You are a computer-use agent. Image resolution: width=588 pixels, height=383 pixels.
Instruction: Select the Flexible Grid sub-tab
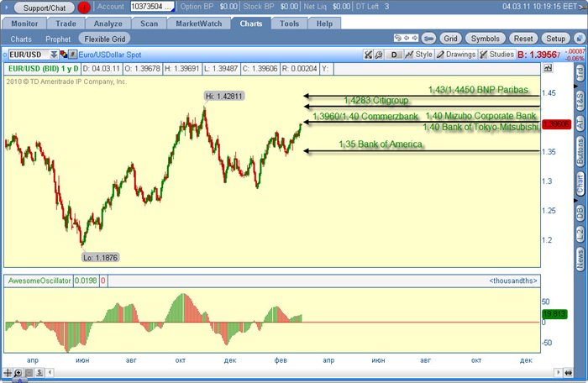pos(105,39)
